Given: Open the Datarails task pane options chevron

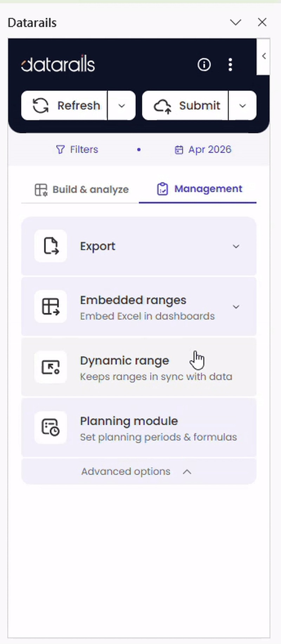Looking at the screenshot, I should (235, 22).
